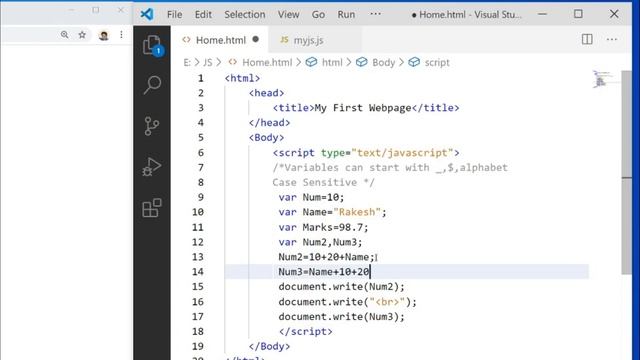Click the zoom magnifier icon in browser window
The image size is (640, 360).
tap(64, 35)
